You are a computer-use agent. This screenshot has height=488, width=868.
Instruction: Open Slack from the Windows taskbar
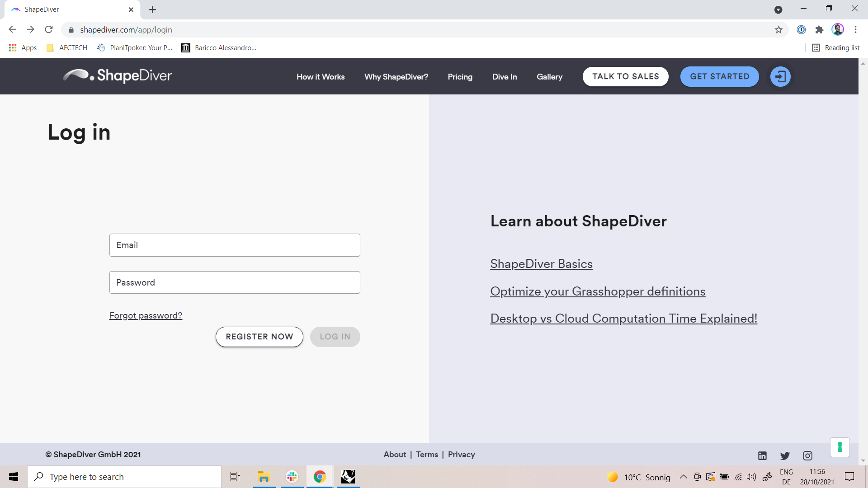[x=292, y=477]
